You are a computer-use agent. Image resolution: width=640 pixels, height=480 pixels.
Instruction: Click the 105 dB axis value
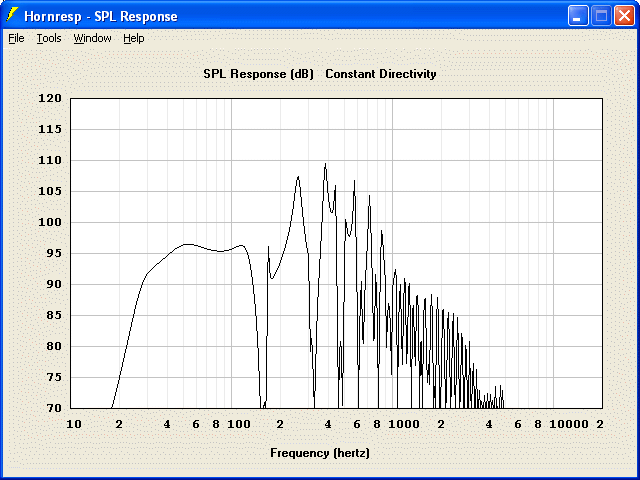pyautogui.click(x=50, y=191)
